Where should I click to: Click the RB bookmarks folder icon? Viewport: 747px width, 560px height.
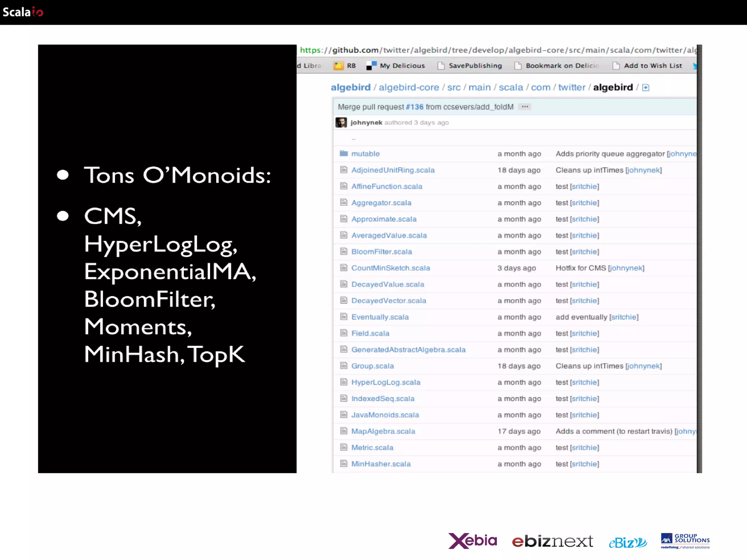point(338,66)
